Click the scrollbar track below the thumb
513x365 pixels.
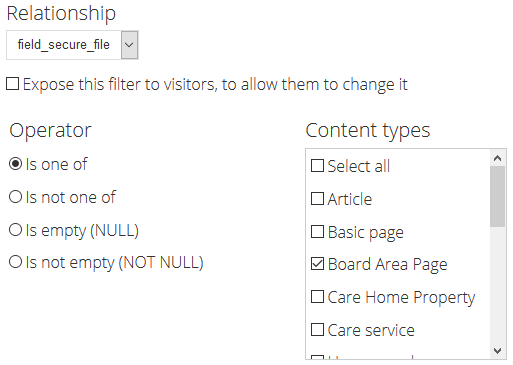(x=498, y=285)
